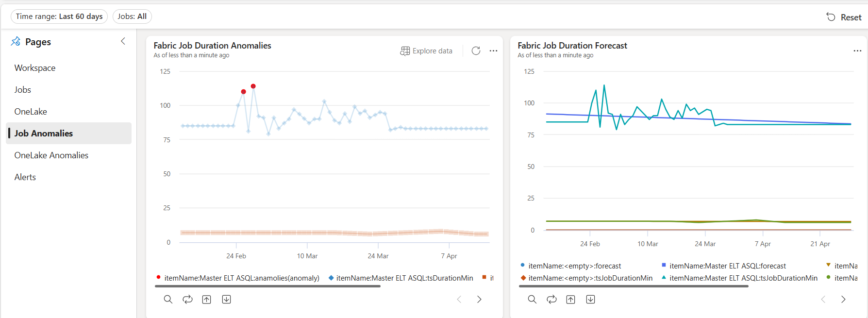This screenshot has width=868, height=318.
Task: Open more options on the Forecast chart
Action: [x=857, y=51]
